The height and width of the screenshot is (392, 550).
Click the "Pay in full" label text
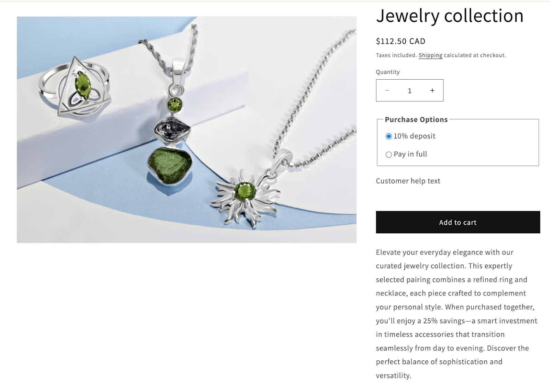[410, 154]
